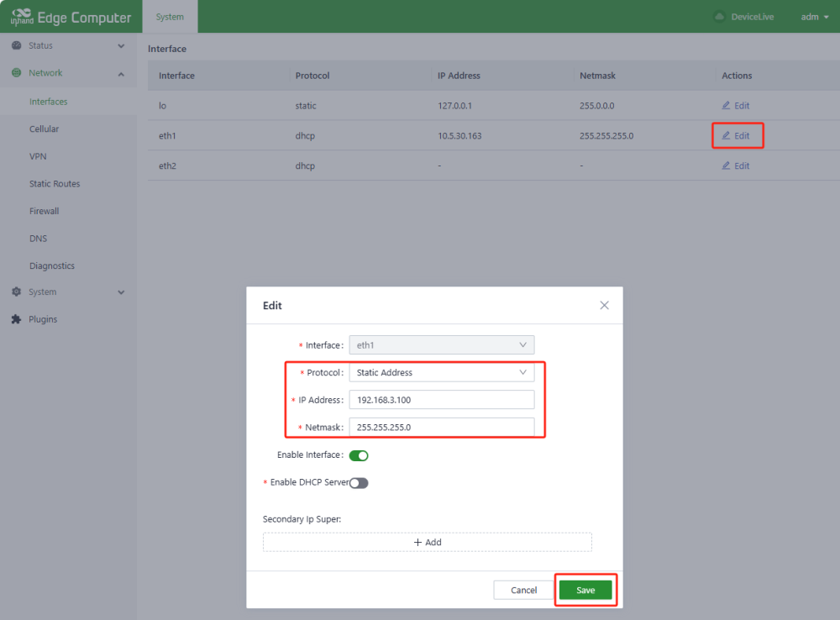Open the Cellular menu item
This screenshot has height=620, width=840.
click(x=44, y=129)
